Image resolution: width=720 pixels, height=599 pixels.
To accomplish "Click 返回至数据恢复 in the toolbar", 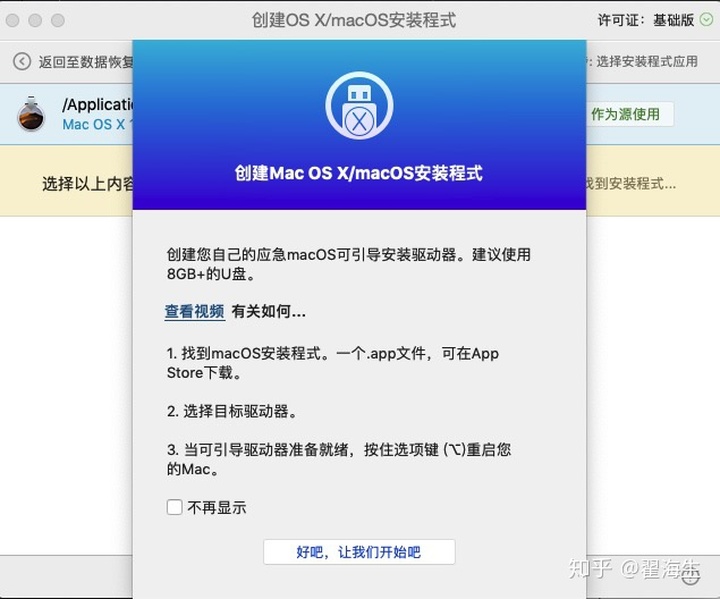I will click(x=86, y=62).
